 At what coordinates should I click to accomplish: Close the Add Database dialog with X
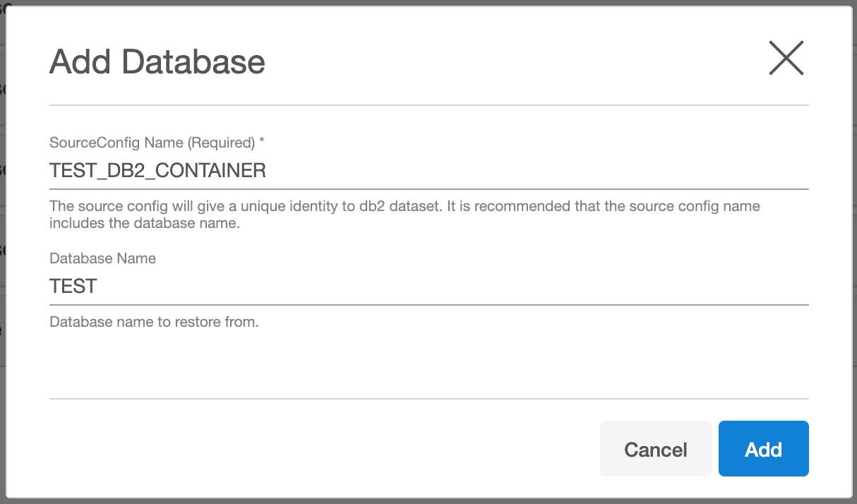(x=786, y=58)
